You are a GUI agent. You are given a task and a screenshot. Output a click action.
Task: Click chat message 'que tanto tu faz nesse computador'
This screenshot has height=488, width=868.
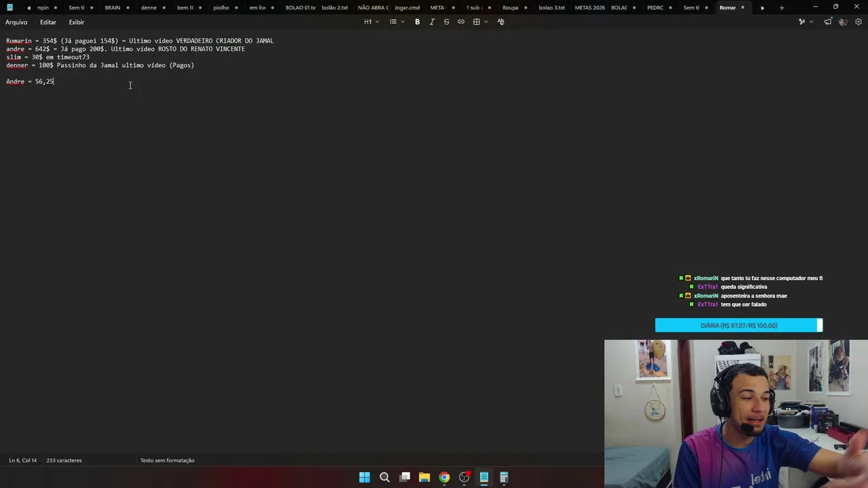[772, 278]
